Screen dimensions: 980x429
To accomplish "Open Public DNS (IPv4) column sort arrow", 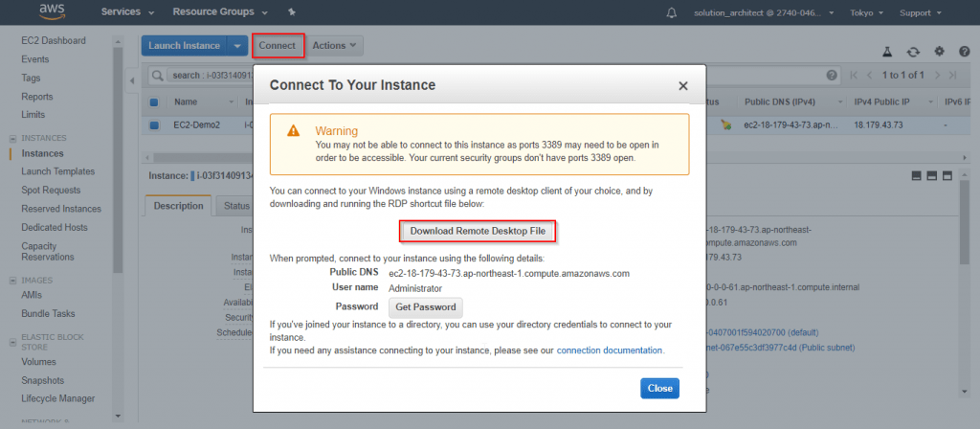I will (841, 102).
